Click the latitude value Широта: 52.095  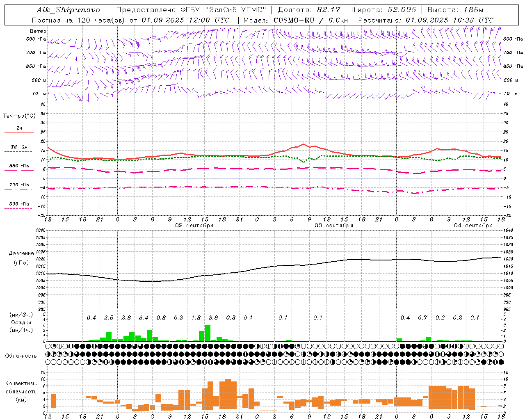click(384, 10)
